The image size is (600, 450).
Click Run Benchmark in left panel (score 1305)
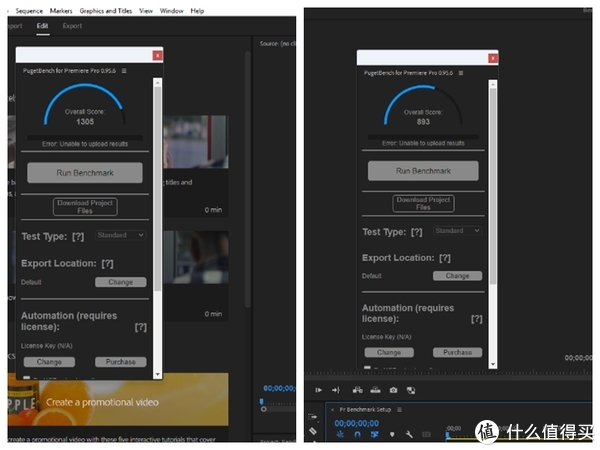pos(85,173)
